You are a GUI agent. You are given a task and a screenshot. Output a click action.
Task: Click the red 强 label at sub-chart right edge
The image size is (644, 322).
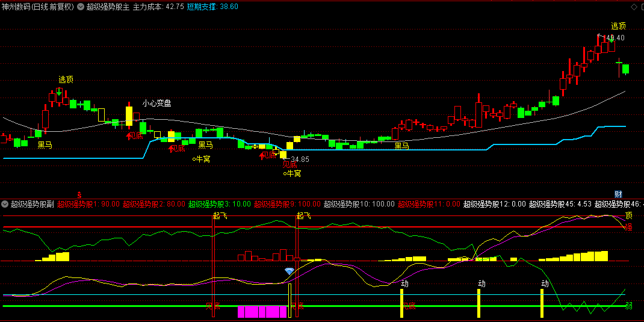(x=629, y=227)
